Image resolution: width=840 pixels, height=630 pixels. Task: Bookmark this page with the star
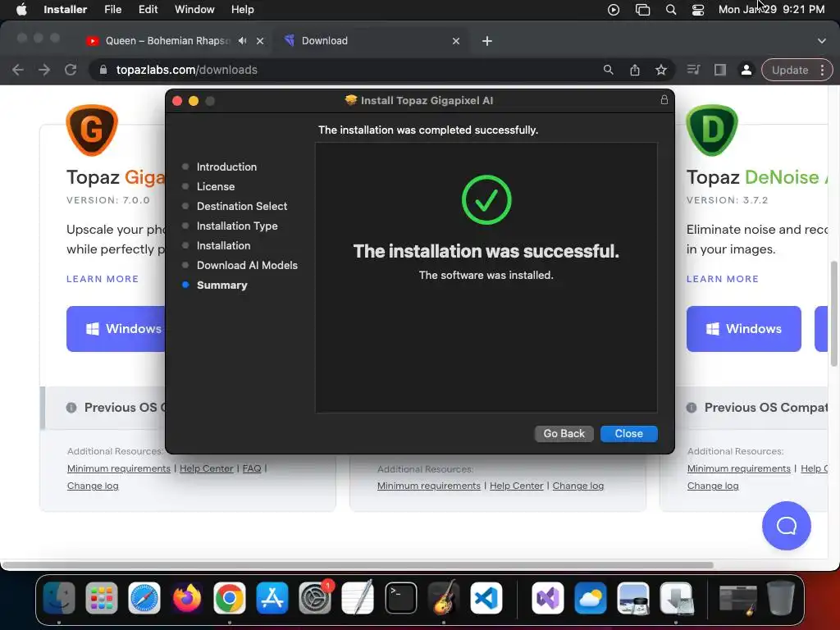(x=661, y=70)
